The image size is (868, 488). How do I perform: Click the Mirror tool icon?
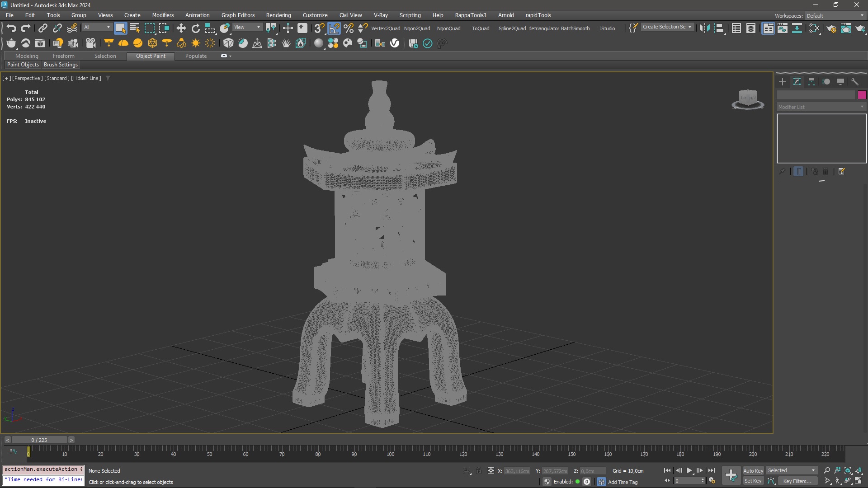click(704, 28)
